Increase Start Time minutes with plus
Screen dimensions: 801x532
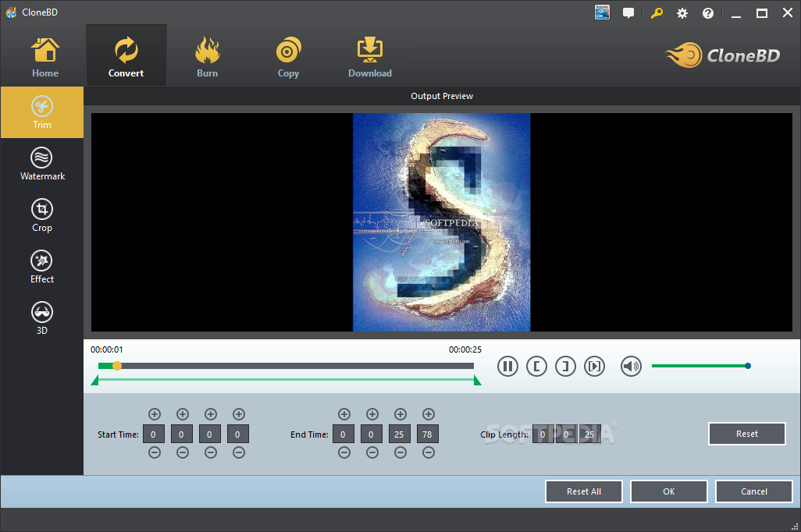coord(183,414)
